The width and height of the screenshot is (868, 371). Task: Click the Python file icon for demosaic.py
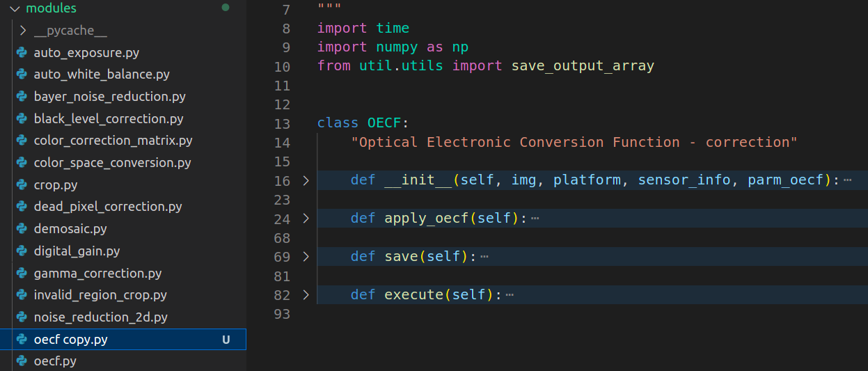pyautogui.click(x=22, y=229)
